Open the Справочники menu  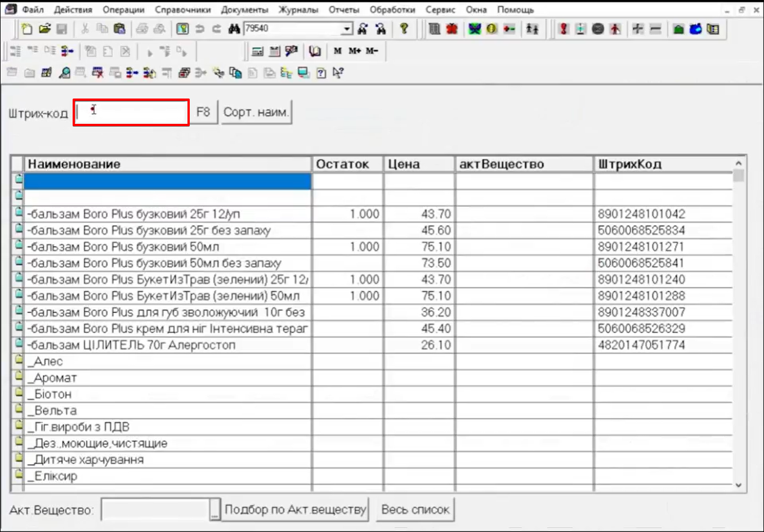pos(182,10)
